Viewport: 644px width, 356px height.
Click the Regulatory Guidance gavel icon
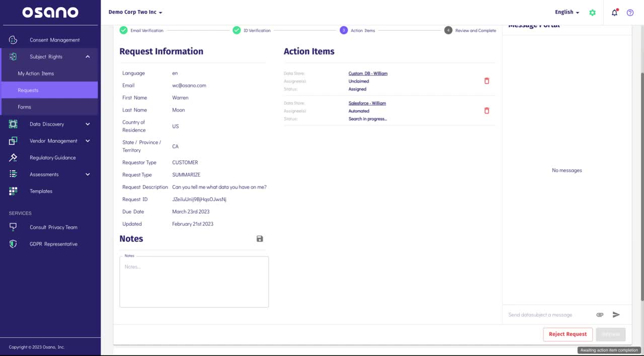pyautogui.click(x=13, y=157)
